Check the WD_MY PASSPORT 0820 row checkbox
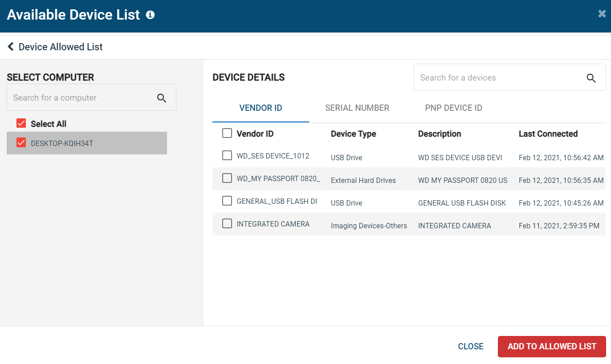611x364 pixels. coord(227,178)
